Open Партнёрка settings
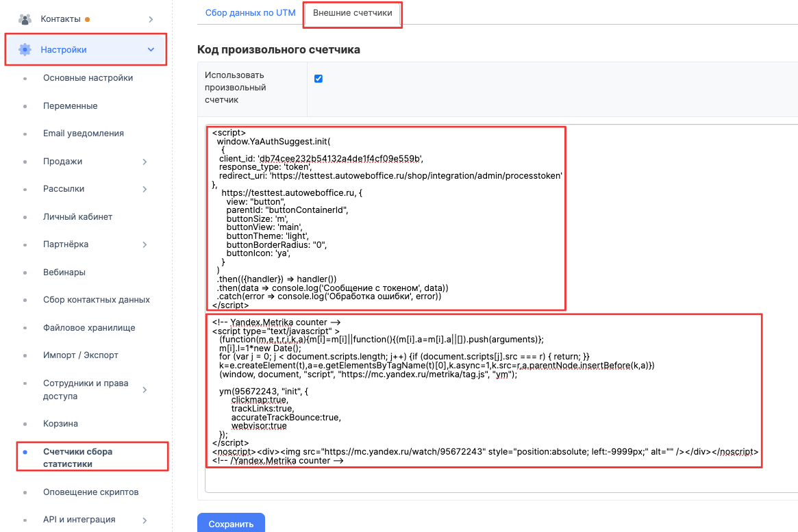Image resolution: width=798 pixels, height=532 pixels. 66,244
